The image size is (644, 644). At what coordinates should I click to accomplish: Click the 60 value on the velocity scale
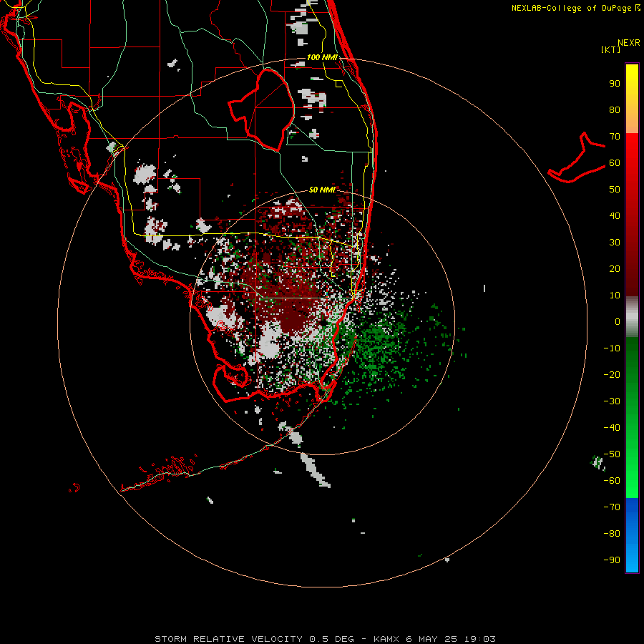pos(615,163)
